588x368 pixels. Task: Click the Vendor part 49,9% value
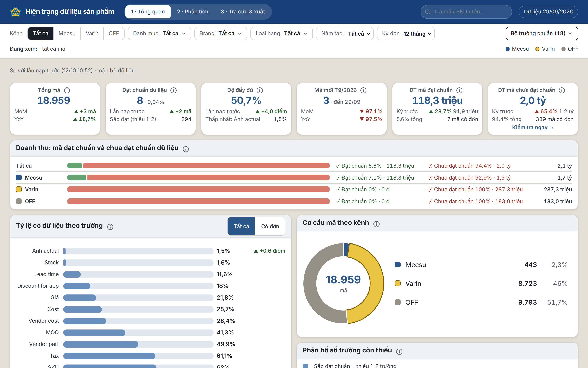(226, 344)
